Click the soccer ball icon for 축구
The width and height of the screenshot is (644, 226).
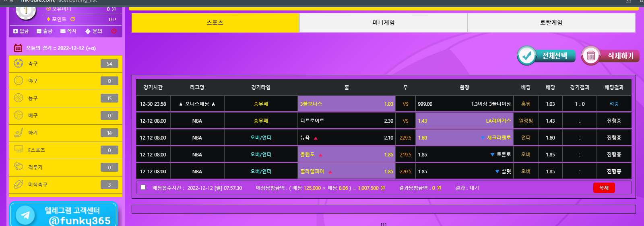point(19,64)
